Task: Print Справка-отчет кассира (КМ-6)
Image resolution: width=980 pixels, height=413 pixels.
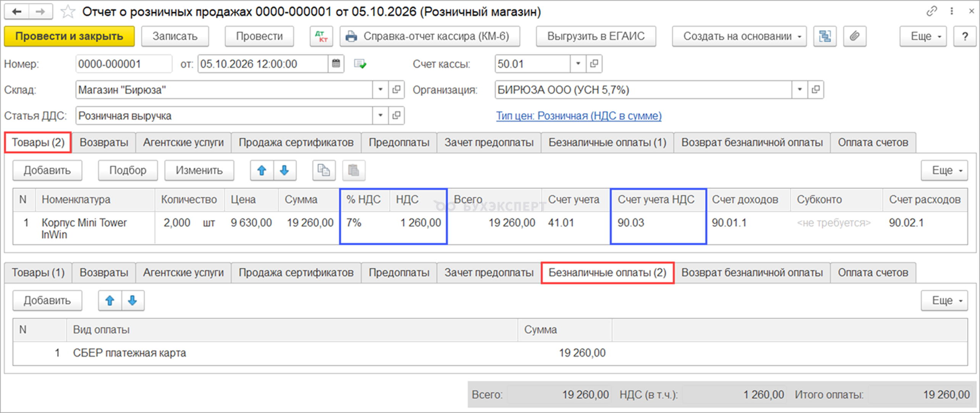Action: click(430, 36)
